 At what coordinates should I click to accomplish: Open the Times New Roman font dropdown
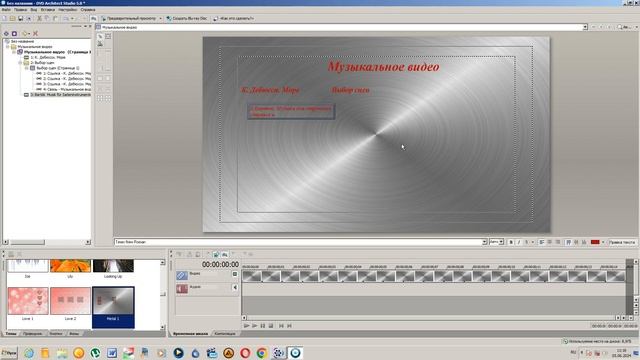pos(484,242)
